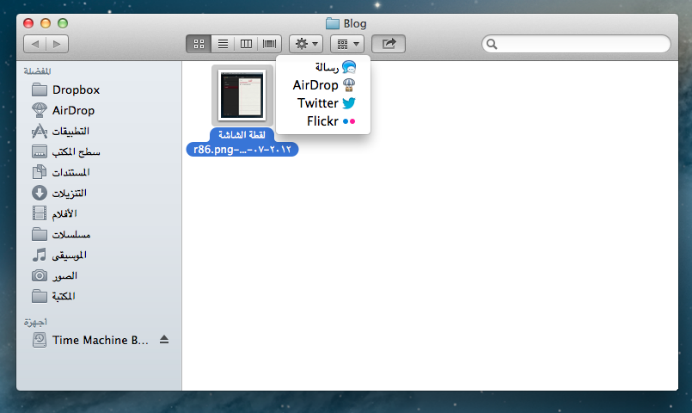The width and height of the screenshot is (692, 413).
Task: Click the Back navigation arrow
Action: click(x=34, y=44)
